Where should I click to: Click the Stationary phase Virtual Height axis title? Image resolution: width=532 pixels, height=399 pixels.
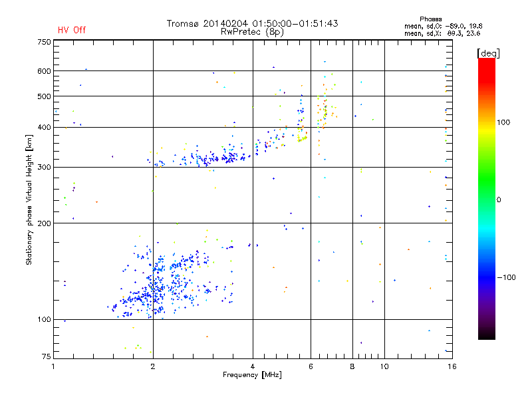pyautogui.click(x=29, y=200)
